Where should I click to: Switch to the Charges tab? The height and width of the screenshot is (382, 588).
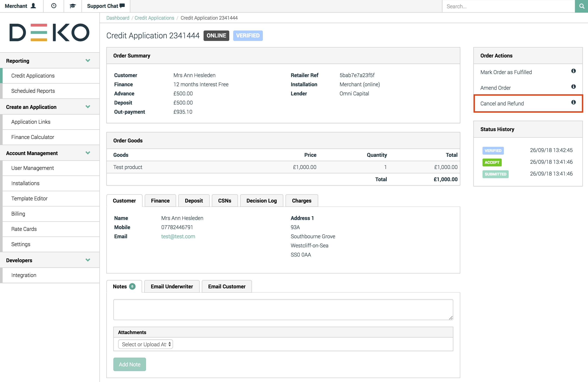pyautogui.click(x=301, y=201)
